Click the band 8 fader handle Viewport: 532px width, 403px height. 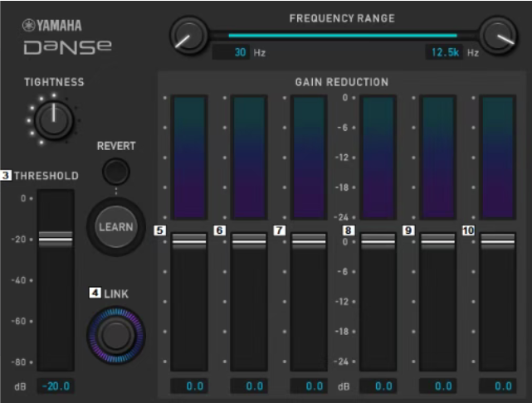click(378, 241)
